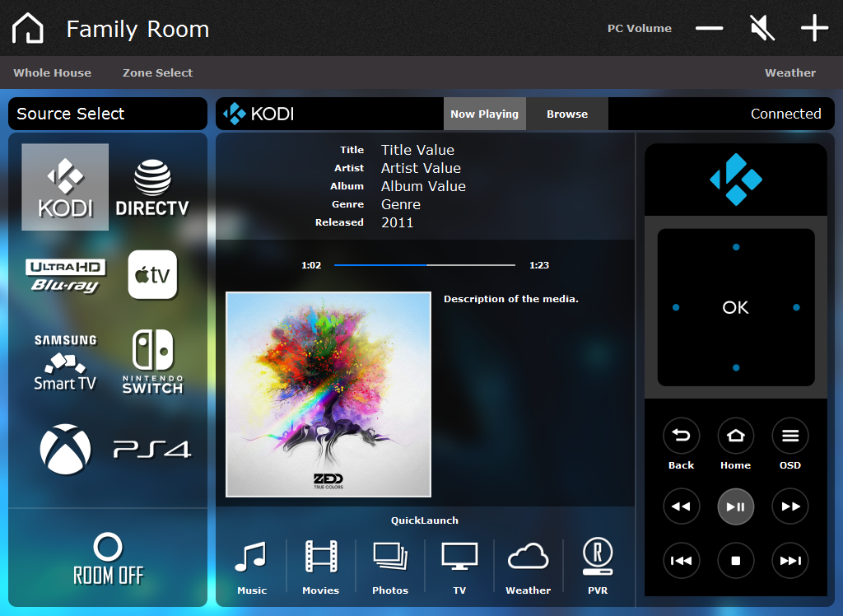Click the right dot on the remote pad
This screenshot has height=616, width=843.
pos(796,307)
